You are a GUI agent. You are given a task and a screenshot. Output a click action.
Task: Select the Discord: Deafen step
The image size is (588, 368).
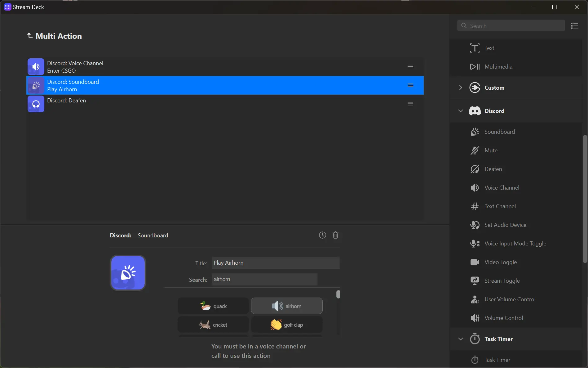(x=225, y=104)
